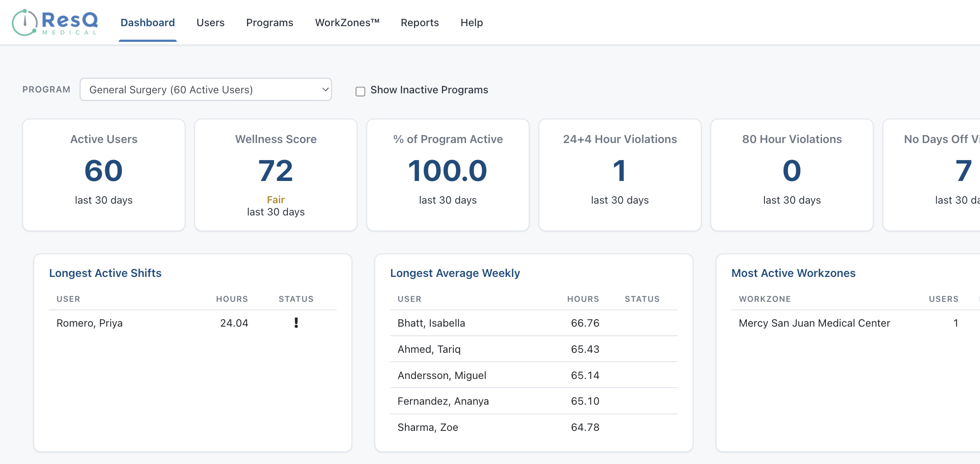Click the ResQ Medical logo
This screenshot has height=464, width=980.
55,23
